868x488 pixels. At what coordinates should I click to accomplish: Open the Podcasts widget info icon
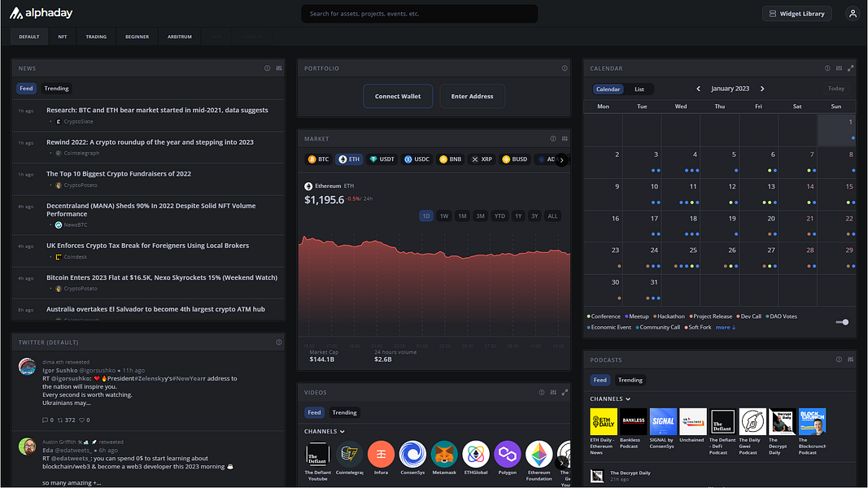click(x=840, y=359)
